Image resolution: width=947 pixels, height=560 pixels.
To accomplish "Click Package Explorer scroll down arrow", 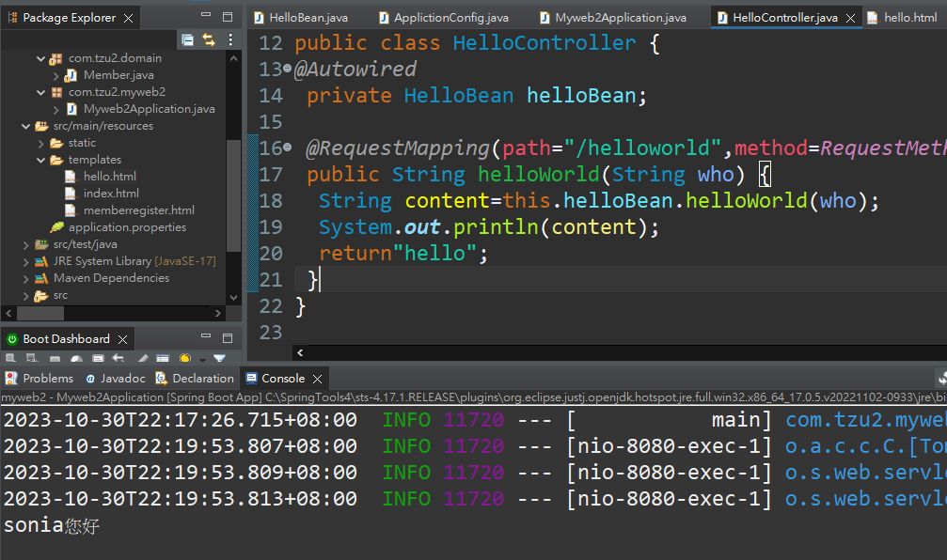I will coord(234,298).
